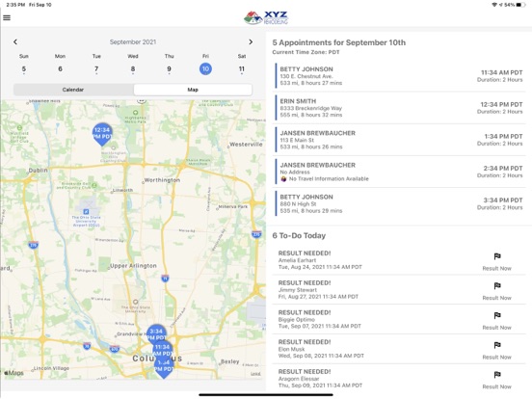This screenshot has width=532, height=399.
Task: Open Betty Johnson 11:34 AM appointment
Action: [399, 76]
